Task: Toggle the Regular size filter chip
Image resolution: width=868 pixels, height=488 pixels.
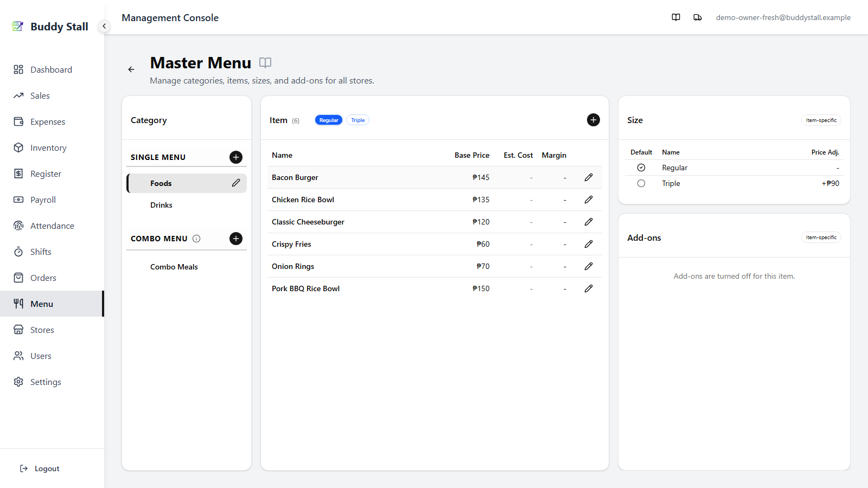Action: click(x=329, y=120)
